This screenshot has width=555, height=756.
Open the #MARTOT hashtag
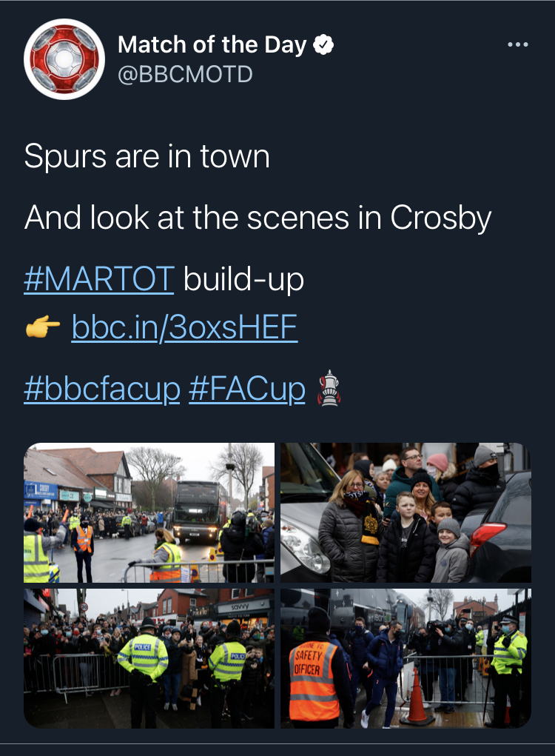99,280
